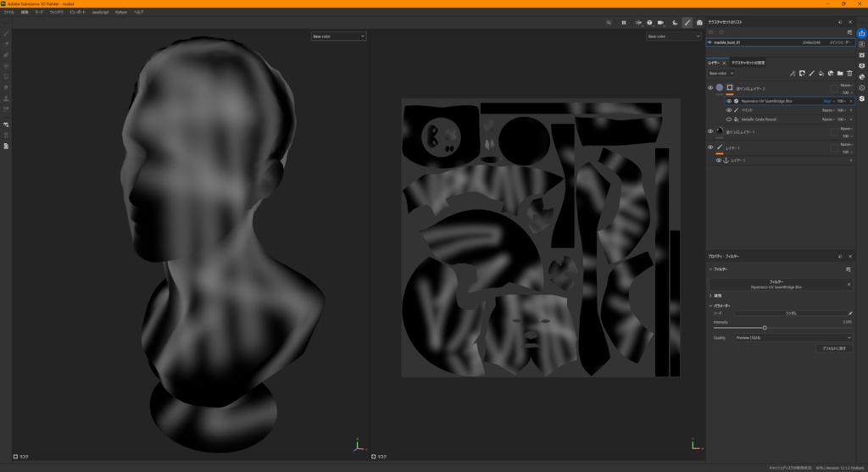Switch to the Texture Set Settings tab
This screenshot has height=472, width=868.
(x=748, y=63)
